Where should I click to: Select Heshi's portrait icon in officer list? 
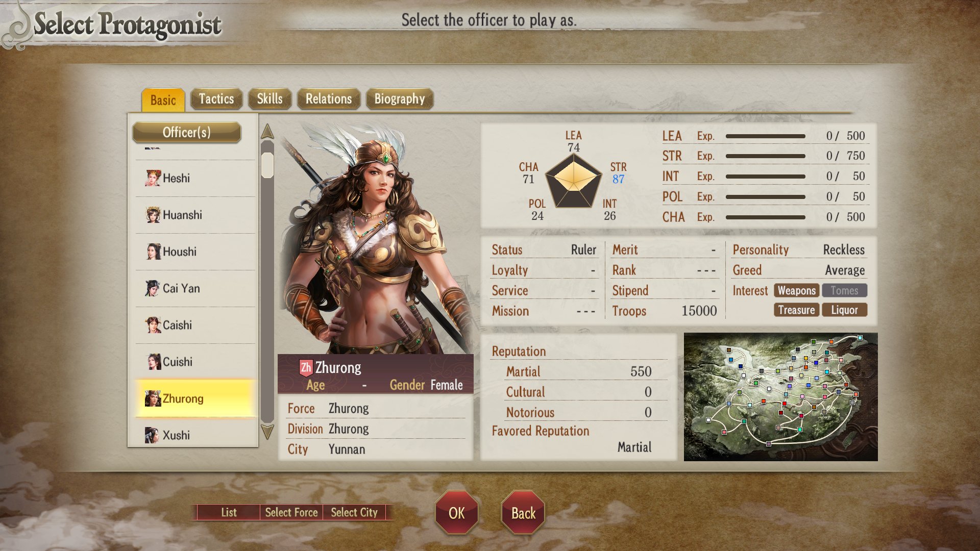(153, 178)
